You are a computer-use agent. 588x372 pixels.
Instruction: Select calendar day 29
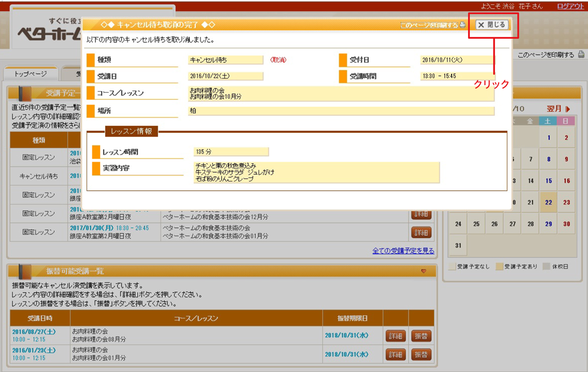tap(548, 224)
